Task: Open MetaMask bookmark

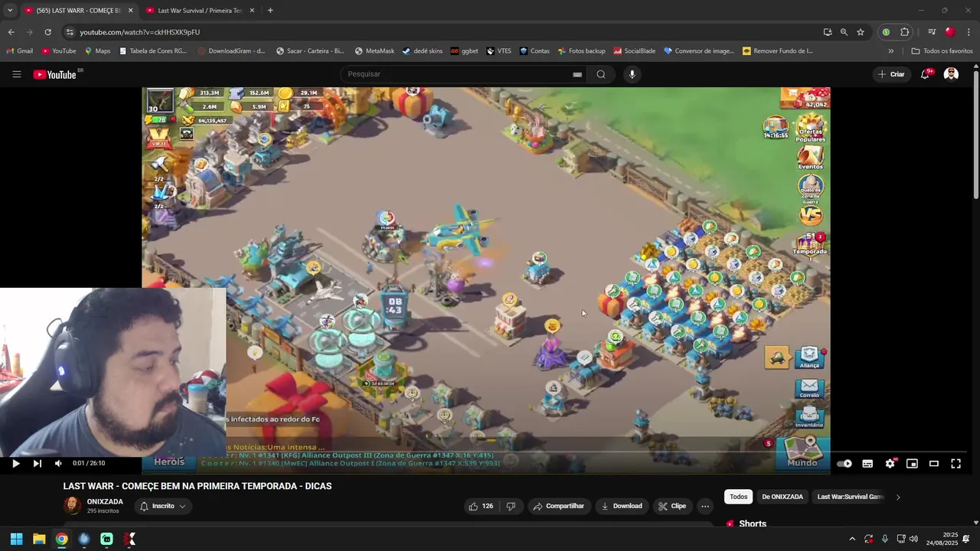Action: pos(374,51)
